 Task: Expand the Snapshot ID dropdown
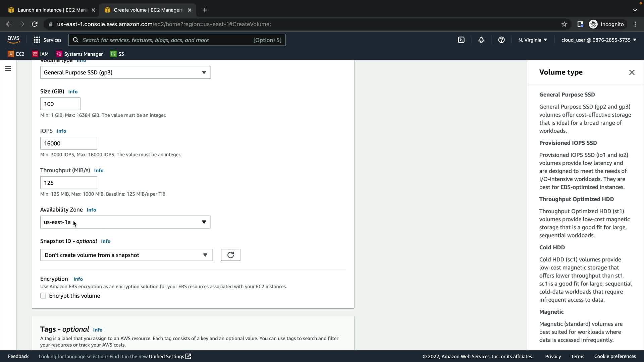126,255
